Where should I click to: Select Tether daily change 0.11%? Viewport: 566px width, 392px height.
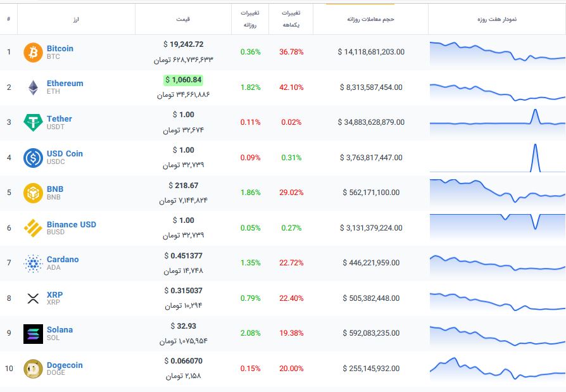(251, 122)
